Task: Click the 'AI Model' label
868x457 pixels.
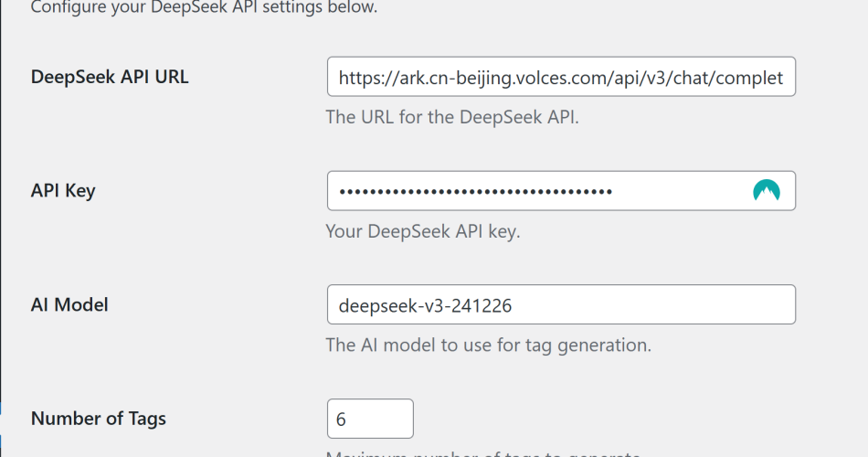Action: [69, 304]
